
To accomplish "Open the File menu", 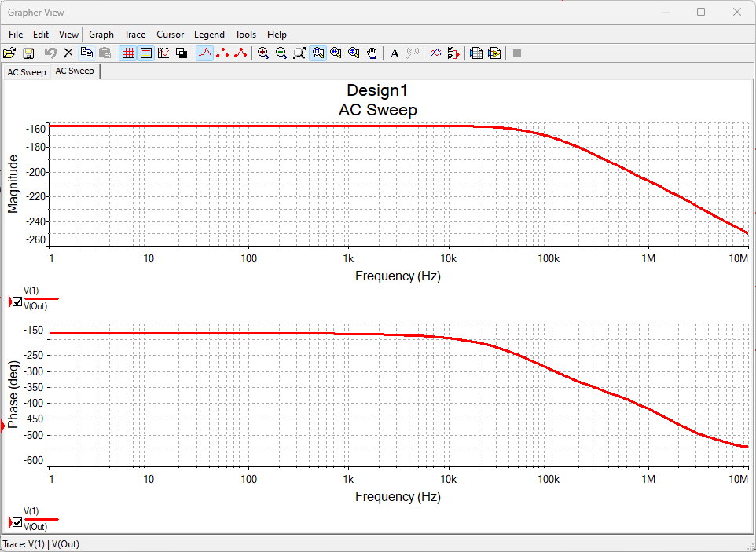I will tap(15, 34).
